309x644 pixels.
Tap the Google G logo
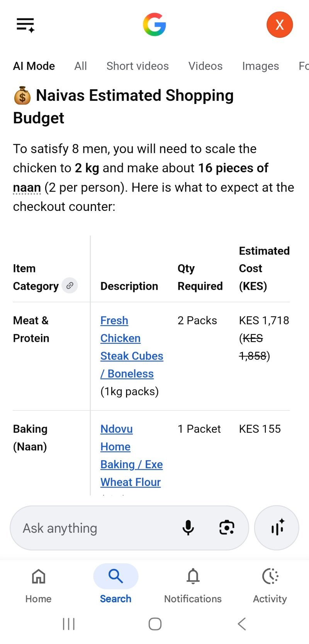coord(154,25)
